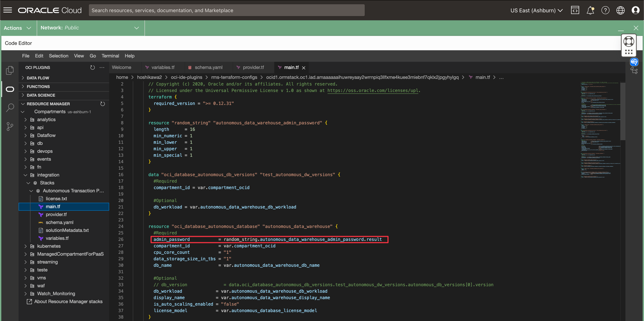Open the Explorer files icon in activity bar
Viewport: 644px width, 321px height.
(10, 71)
